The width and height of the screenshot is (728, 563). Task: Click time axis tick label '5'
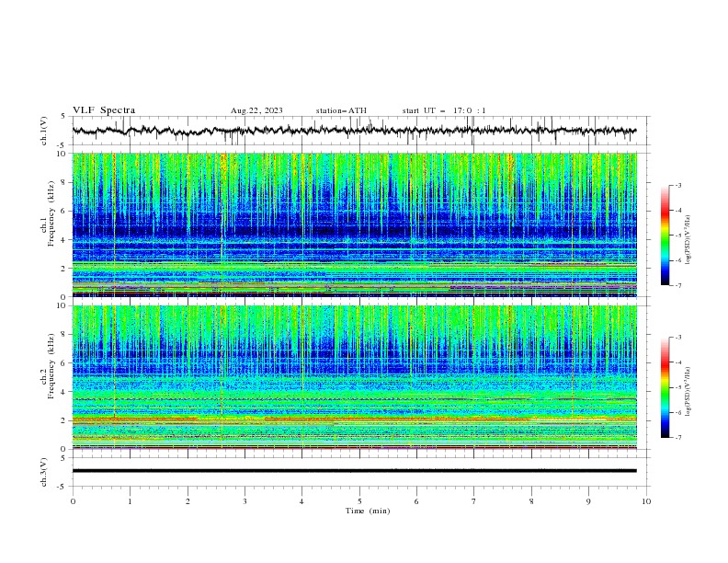click(359, 501)
